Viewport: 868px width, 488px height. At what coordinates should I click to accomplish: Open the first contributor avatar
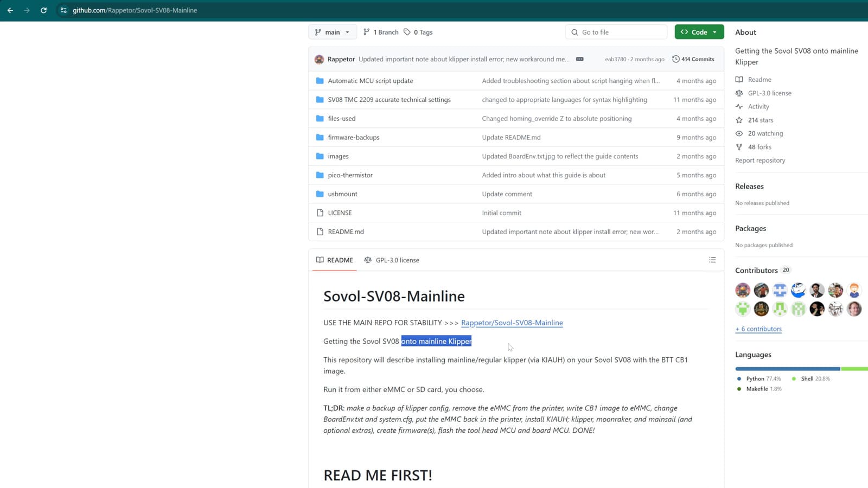coord(743,291)
